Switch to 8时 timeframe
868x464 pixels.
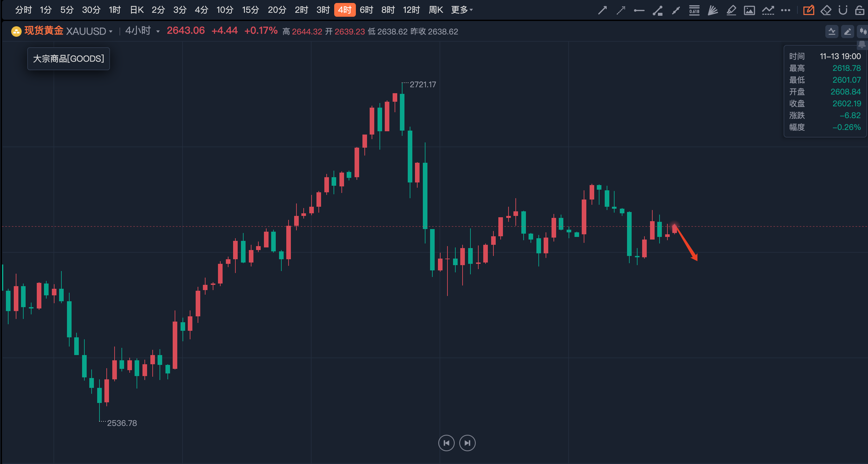coord(388,10)
